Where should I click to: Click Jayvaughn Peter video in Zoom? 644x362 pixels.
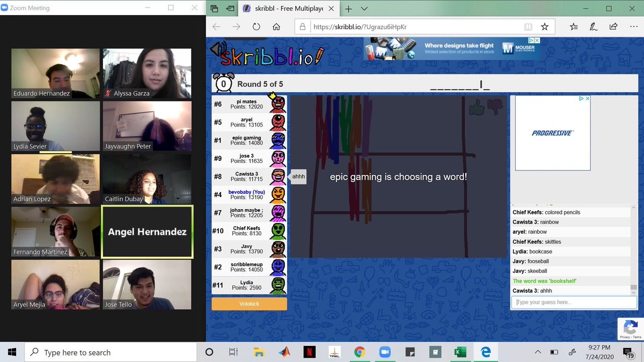click(147, 126)
